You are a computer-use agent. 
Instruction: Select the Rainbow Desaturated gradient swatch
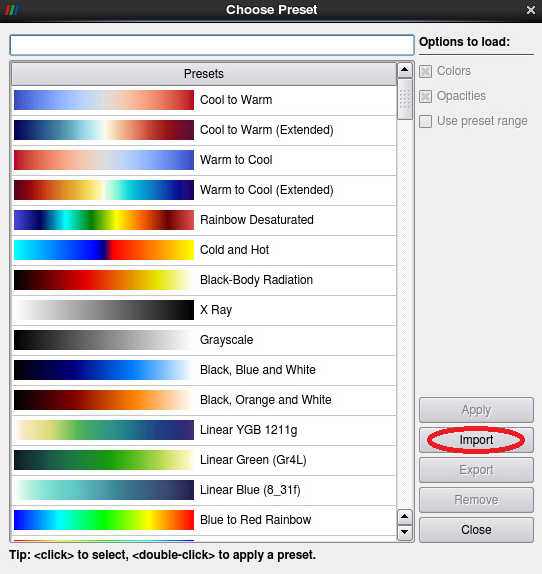[104, 220]
